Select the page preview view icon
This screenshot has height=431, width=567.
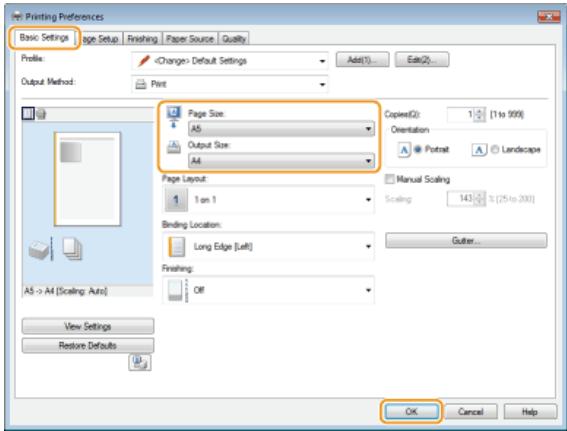pos(28,114)
